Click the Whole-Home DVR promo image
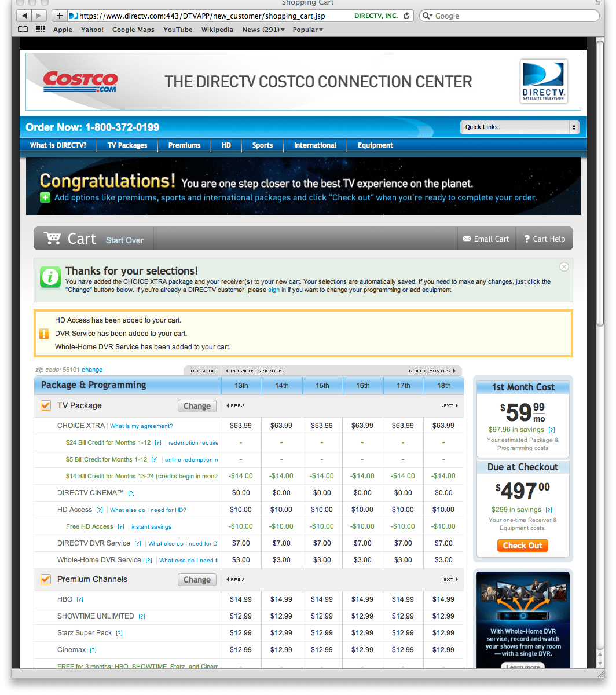Image resolution: width=616 pixels, height=695 pixels. (x=523, y=620)
